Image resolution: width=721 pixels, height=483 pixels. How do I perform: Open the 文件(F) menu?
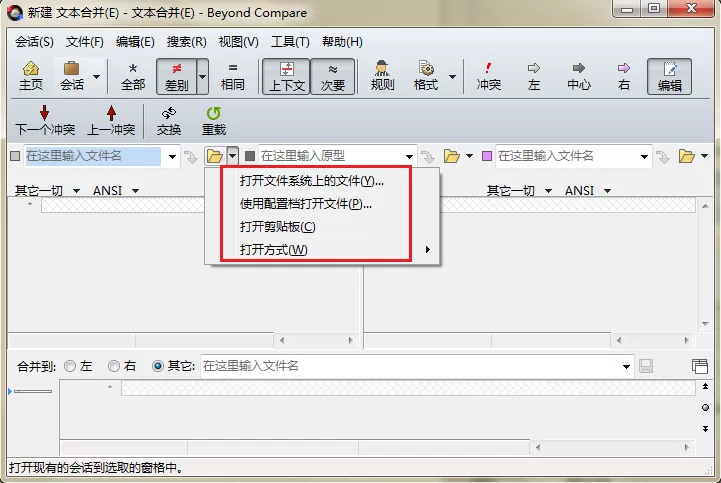(85, 42)
